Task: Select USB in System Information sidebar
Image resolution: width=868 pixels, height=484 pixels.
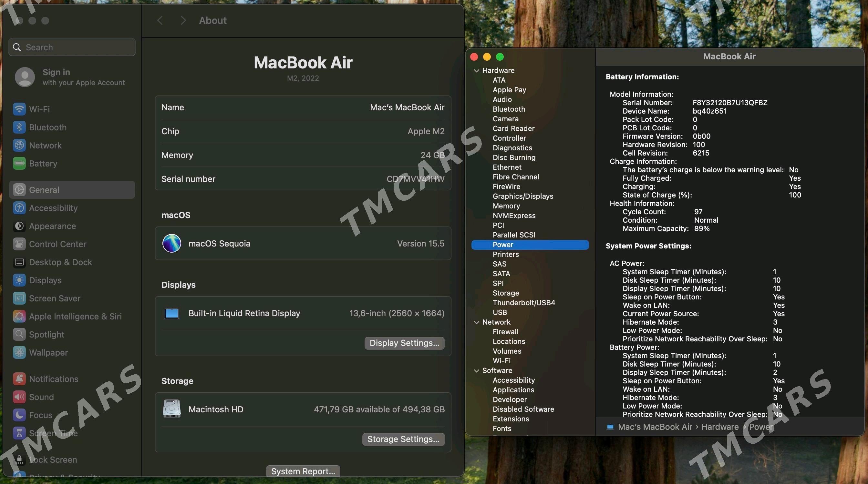Action: pyautogui.click(x=500, y=313)
